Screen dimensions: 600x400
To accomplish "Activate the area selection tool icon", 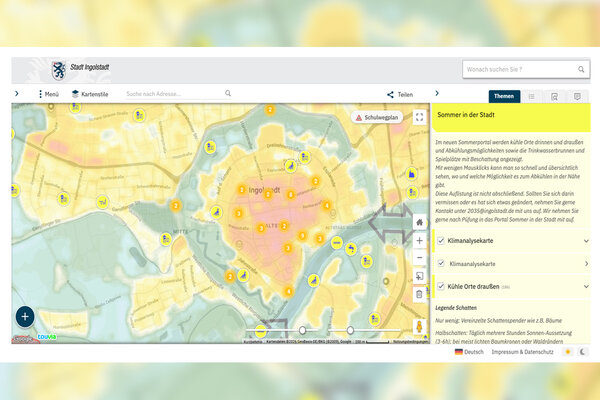I will click(x=419, y=276).
